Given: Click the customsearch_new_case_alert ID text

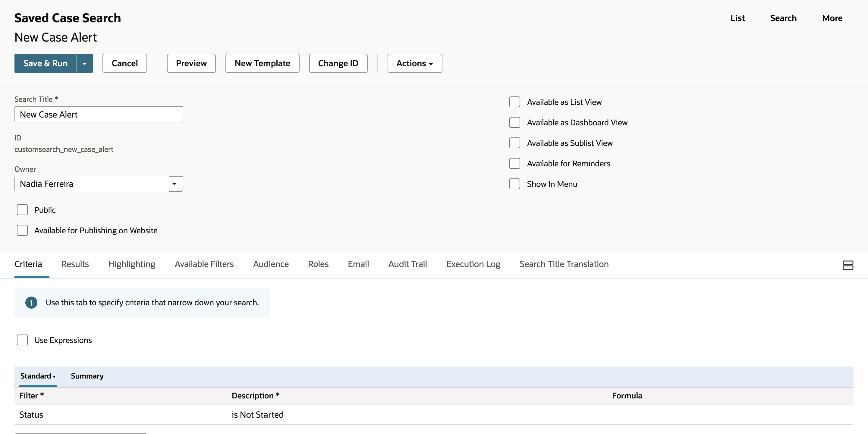Looking at the screenshot, I should click(64, 149).
